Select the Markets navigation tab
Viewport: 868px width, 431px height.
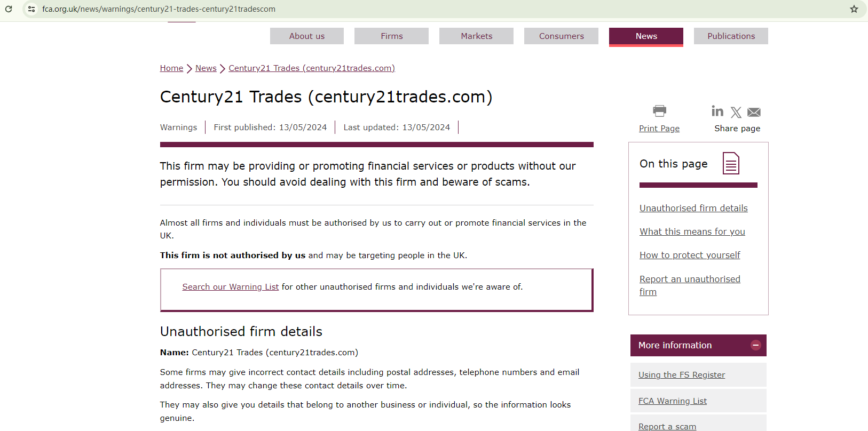476,36
